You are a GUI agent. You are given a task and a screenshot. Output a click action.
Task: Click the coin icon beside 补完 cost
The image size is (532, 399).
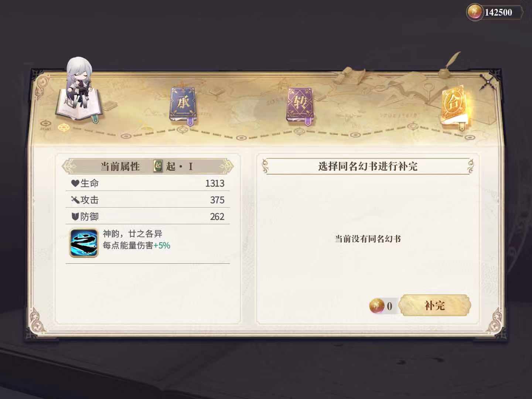click(x=377, y=306)
